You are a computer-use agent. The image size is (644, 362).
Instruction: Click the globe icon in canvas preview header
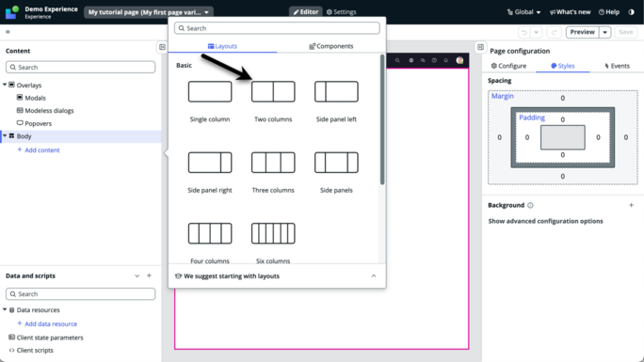pos(411,60)
